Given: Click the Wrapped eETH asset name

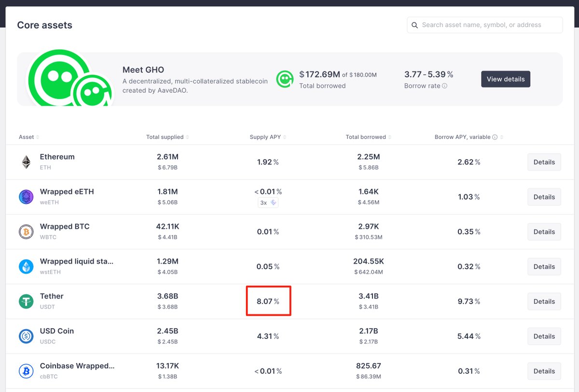Looking at the screenshot, I should [x=67, y=191].
